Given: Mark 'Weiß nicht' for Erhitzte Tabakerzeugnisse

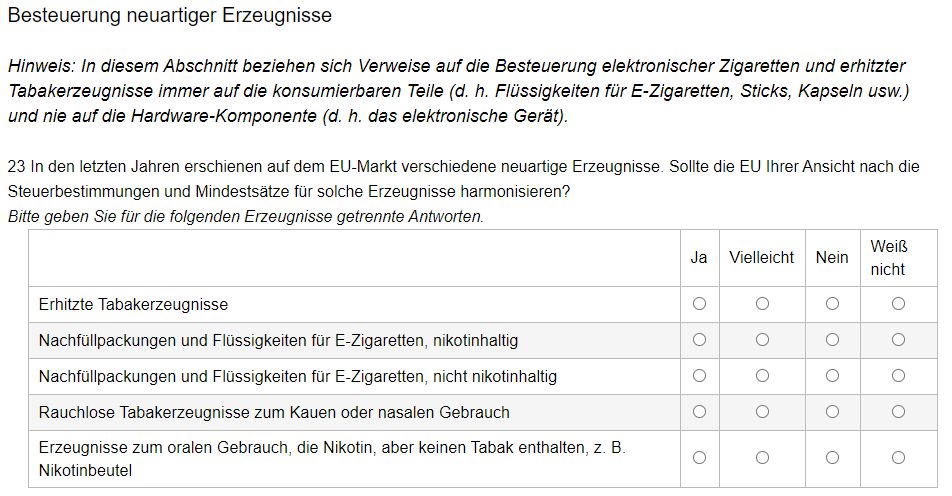Looking at the screenshot, I should pos(898,304).
